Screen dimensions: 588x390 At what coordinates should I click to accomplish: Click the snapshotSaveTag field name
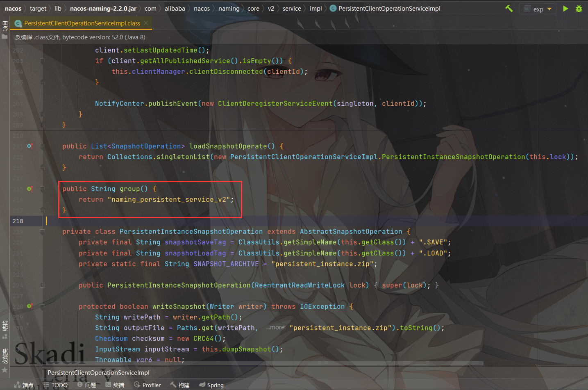(x=195, y=242)
